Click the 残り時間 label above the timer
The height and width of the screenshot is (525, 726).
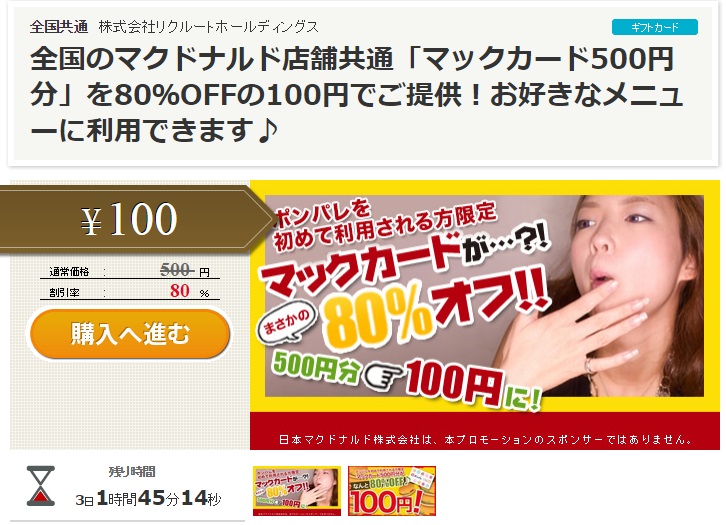tap(132, 472)
